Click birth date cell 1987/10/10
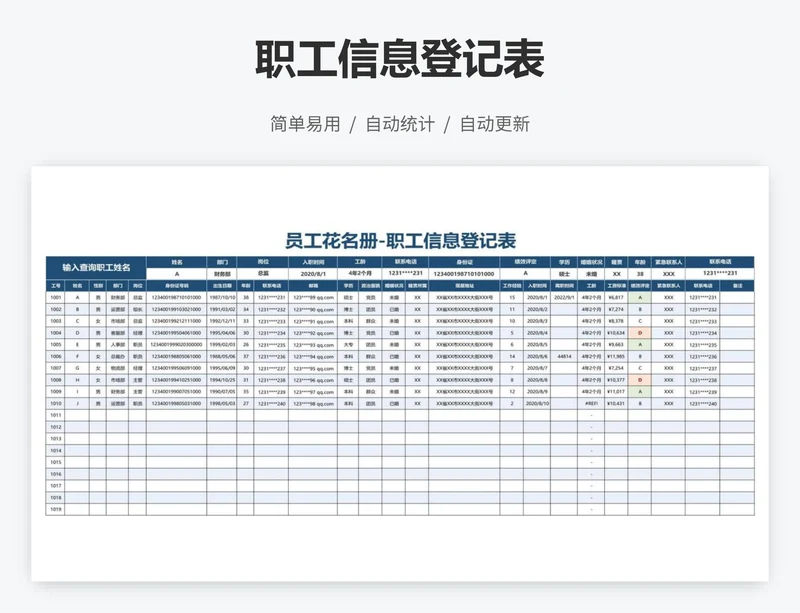Image resolution: width=800 pixels, height=613 pixels. (x=222, y=298)
